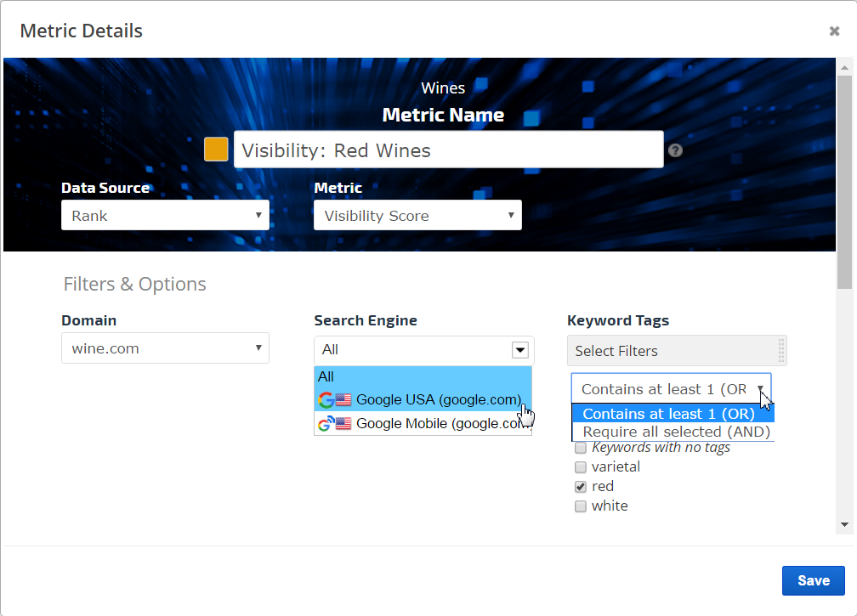The width and height of the screenshot is (857, 616).
Task: Click the help question mark icon
Action: pyautogui.click(x=675, y=150)
